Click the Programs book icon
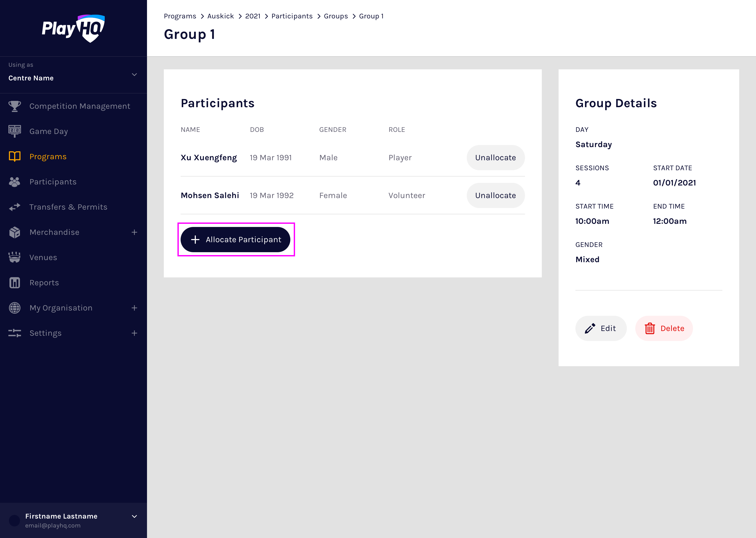This screenshot has height=538, width=756. point(14,156)
